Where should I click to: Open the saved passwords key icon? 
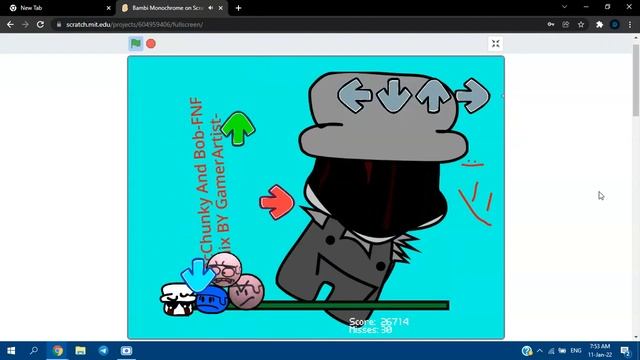pos(551,24)
